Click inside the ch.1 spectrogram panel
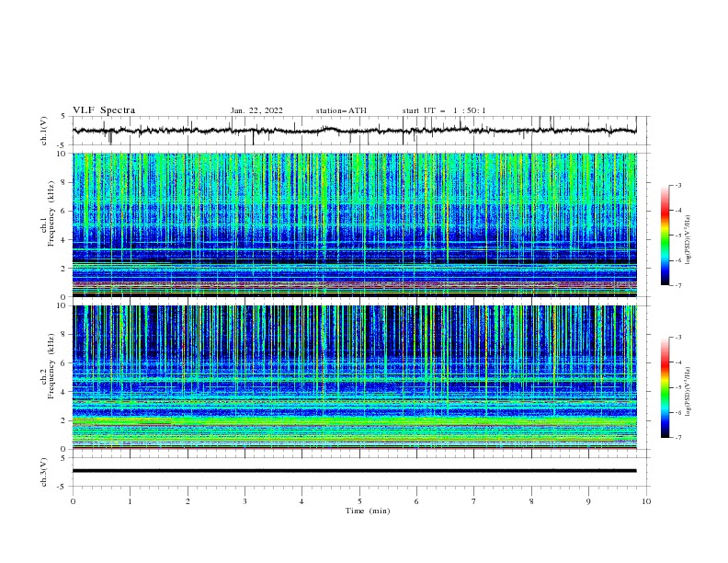Screen dimensions: 728x563 (355, 224)
